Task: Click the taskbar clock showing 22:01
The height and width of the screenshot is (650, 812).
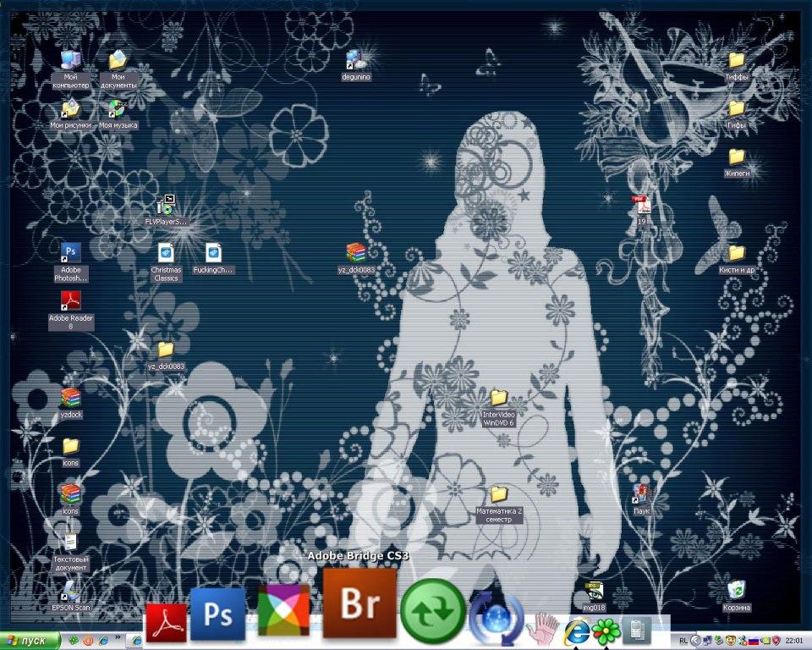Action: click(x=794, y=641)
